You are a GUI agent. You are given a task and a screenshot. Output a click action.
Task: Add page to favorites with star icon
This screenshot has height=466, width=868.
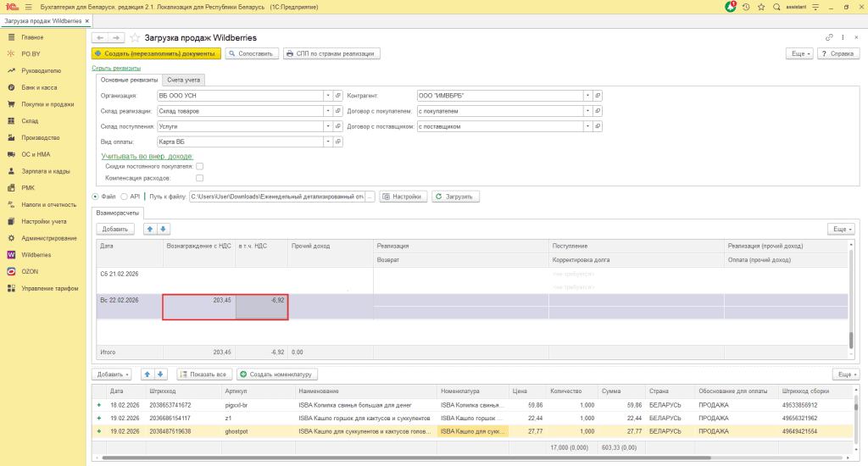tap(134, 38)
